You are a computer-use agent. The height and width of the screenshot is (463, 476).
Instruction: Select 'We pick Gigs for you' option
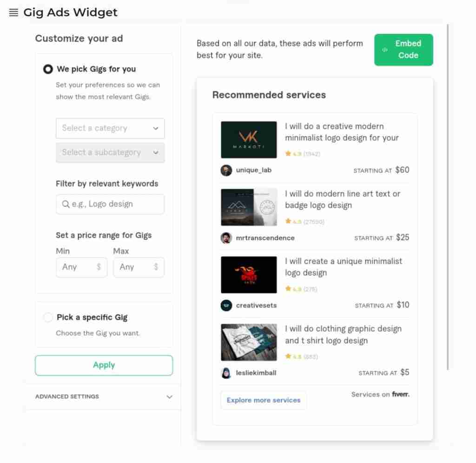(48, 69)
